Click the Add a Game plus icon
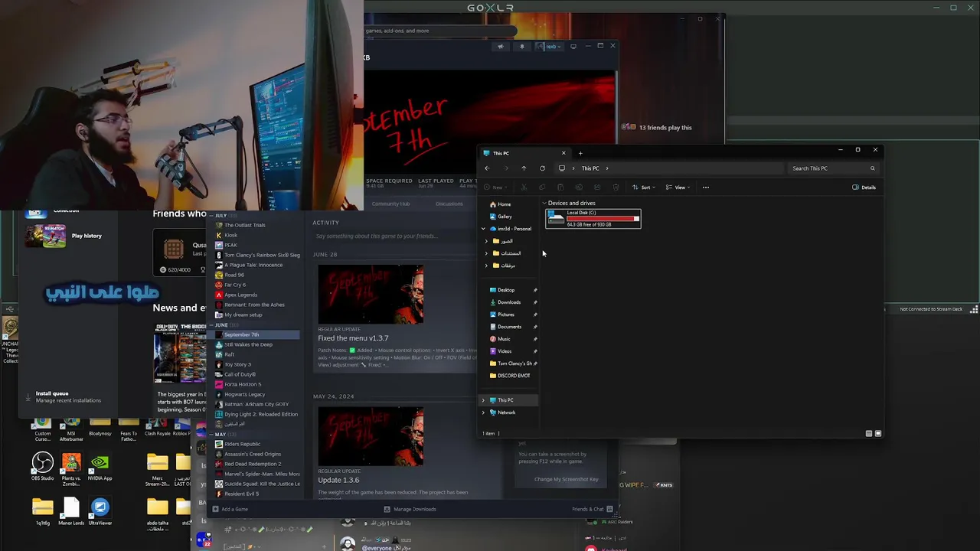The image size is (980, 551). [216, 509]
